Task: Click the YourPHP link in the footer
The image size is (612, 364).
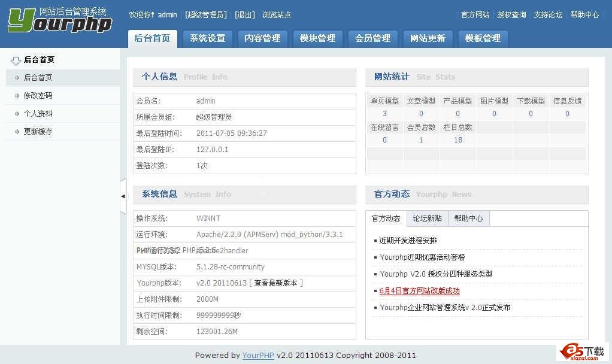Action: pos(258,354)
